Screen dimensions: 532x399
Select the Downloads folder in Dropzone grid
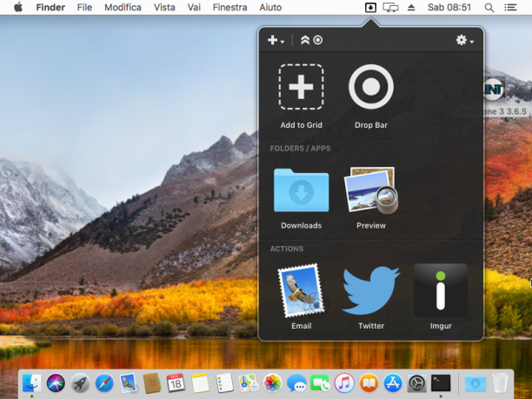(x=301, y=190)
